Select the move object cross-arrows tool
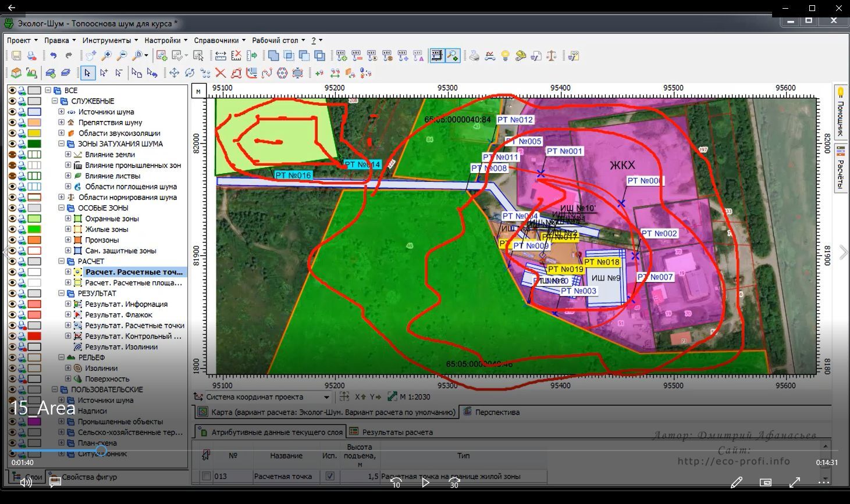The image size is (850, 504). point(174,73)
